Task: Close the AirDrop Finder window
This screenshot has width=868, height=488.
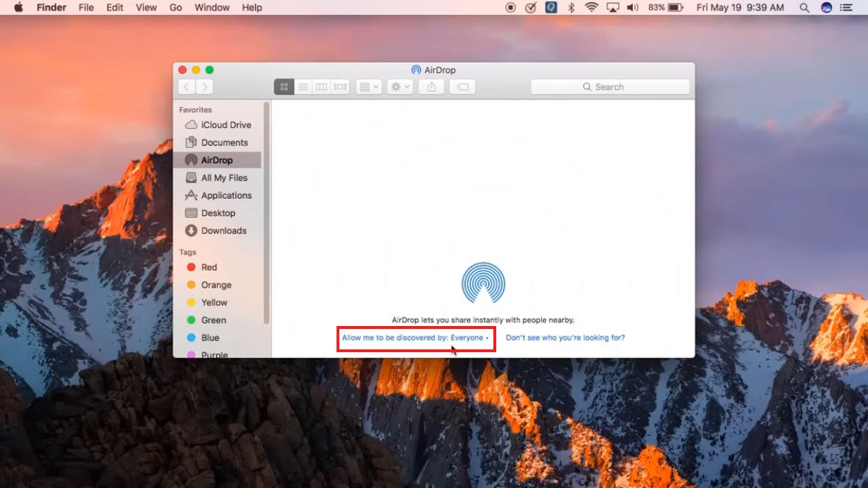Action: pyautogui.click(x=182, y=70)
